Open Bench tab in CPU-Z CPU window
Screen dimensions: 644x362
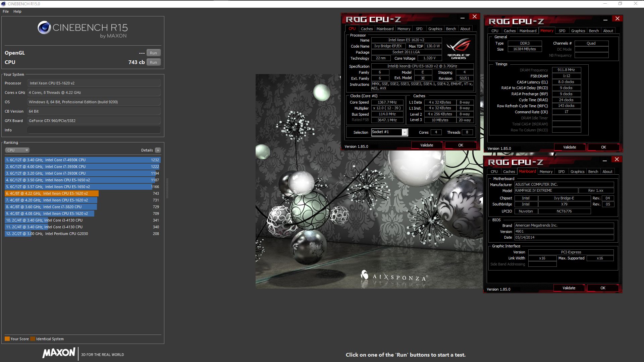[x=451, y=29]
